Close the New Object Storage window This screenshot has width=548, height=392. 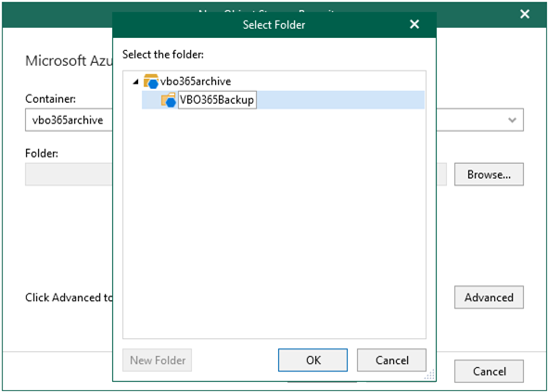525,14
